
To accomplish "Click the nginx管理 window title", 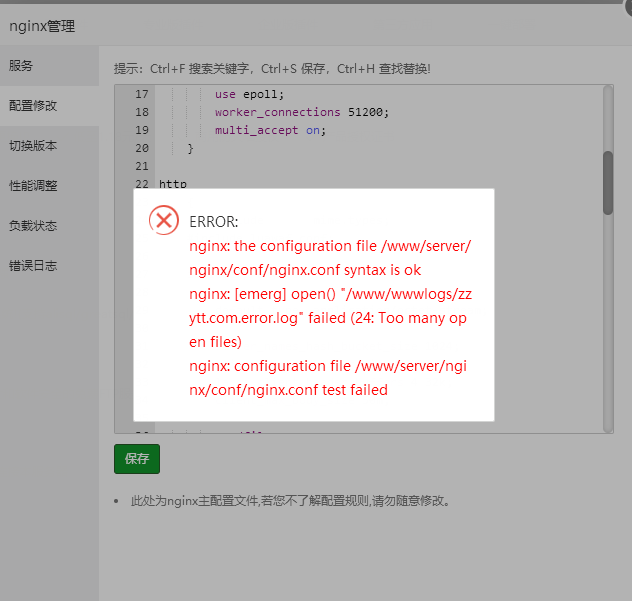I will [x=42, y=27].
